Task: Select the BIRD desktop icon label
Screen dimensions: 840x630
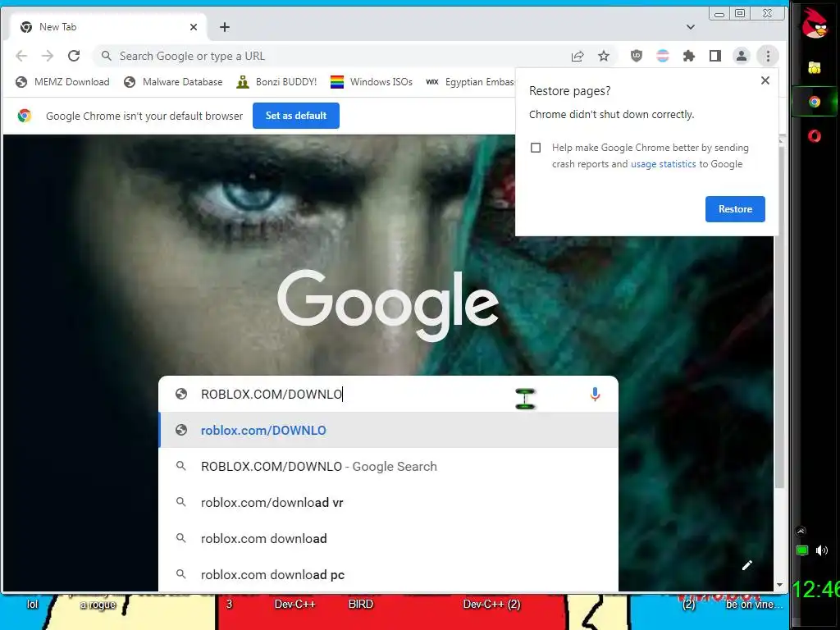Action: click(x=361, y=605)
